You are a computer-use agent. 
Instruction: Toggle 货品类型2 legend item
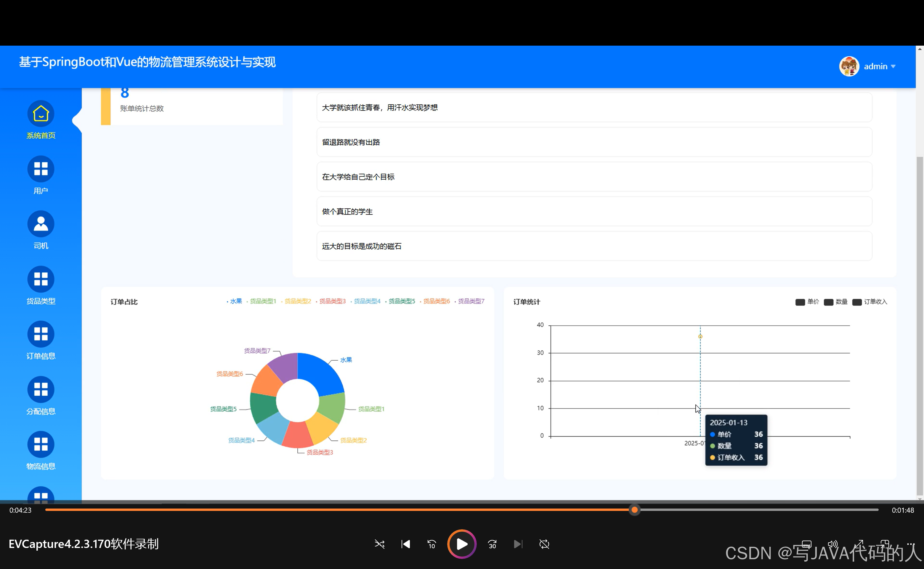296,301
